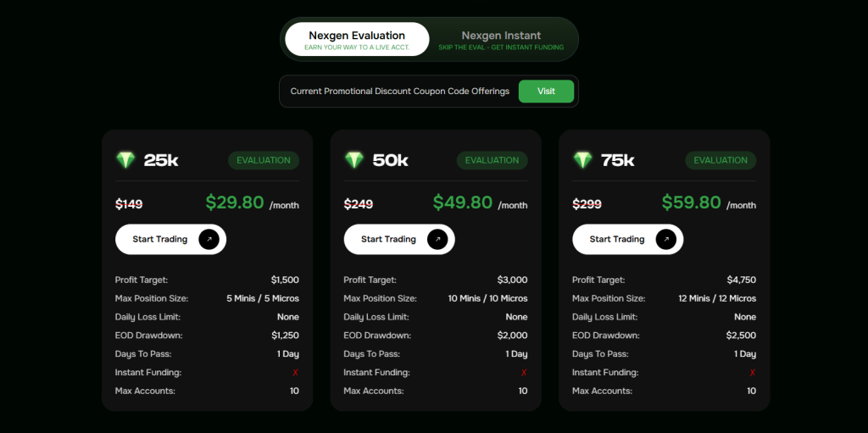Click the $2,000 EOD drawdown value

tap(513, 336)
